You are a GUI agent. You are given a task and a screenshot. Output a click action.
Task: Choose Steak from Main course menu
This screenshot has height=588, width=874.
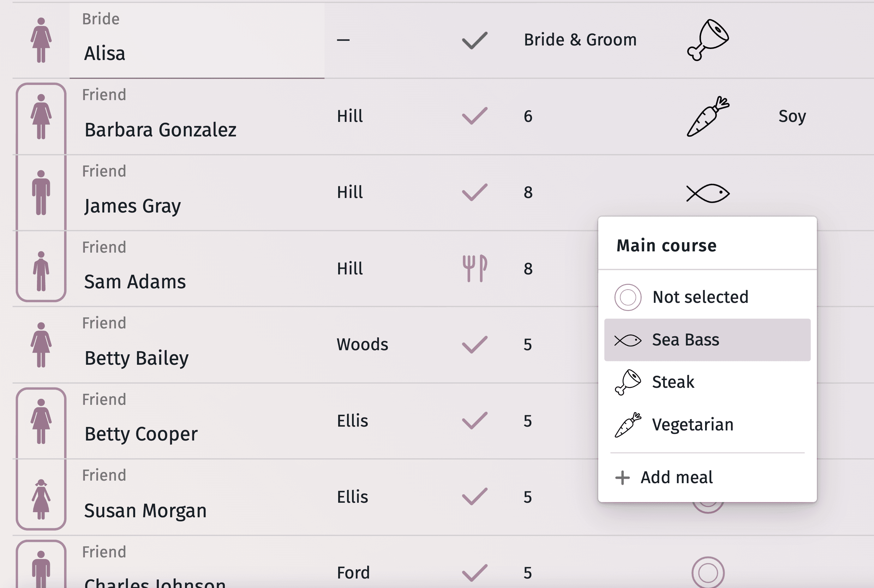[x=673, y=382]
